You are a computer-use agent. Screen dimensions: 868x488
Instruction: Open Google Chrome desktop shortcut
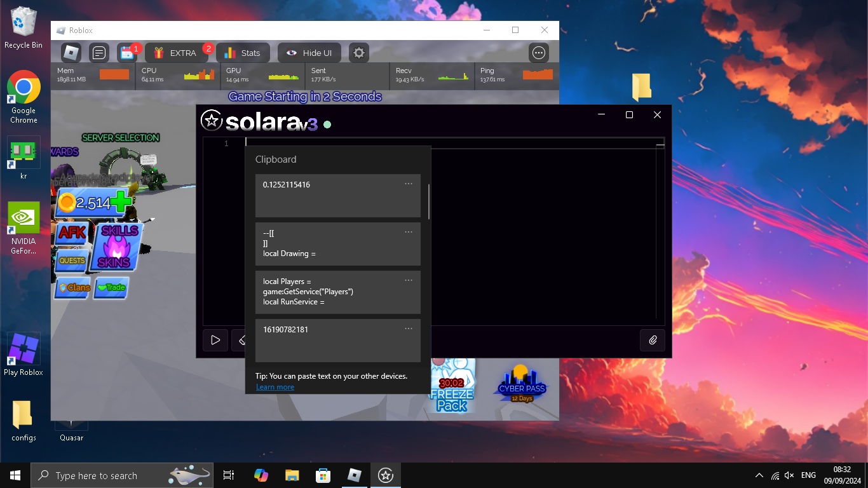[24, 97]
